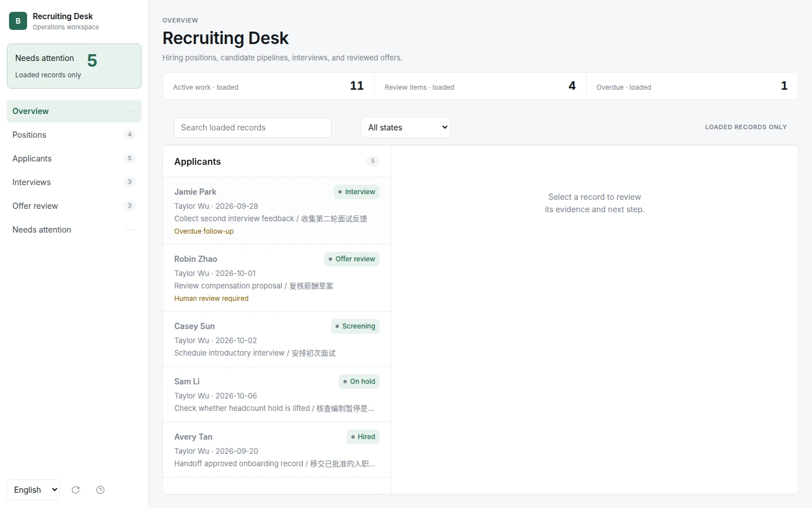Click the Overdue loaded stat
The height and width of the screenshot is (508, 812).
(692, 86)
